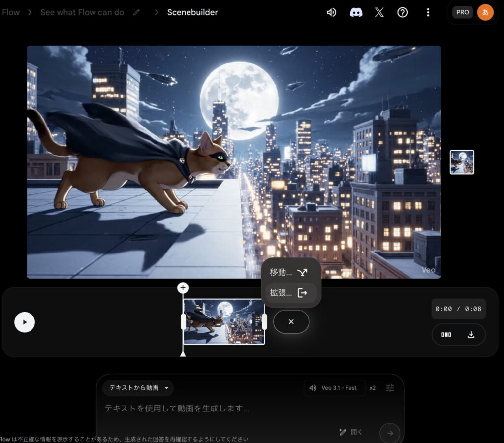Open the generation settings sliders icon

pos(390,388)
